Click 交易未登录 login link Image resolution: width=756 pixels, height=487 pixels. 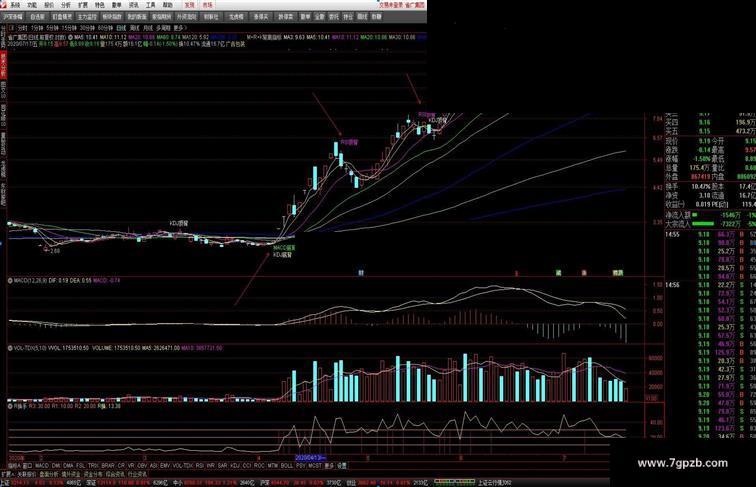(x=390, y=5)
